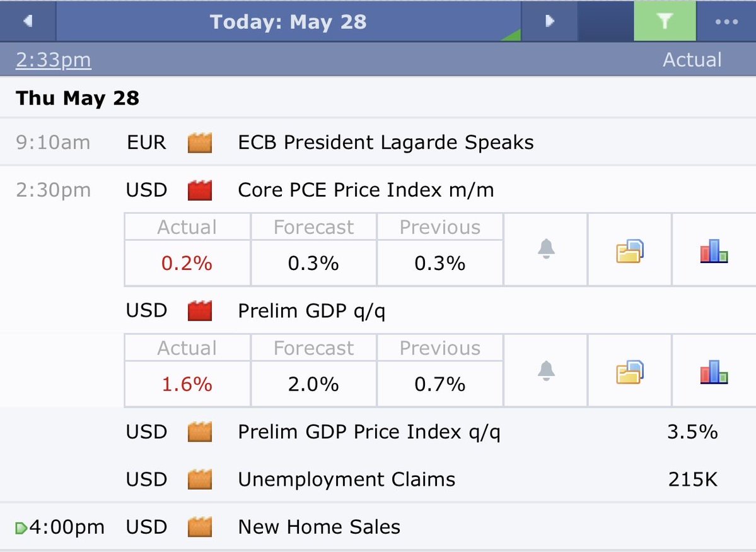Image resolution: width=756 pixels, height=552 pixels.
Task: Click the 2:33pm time link
Action: pos(53,60)
